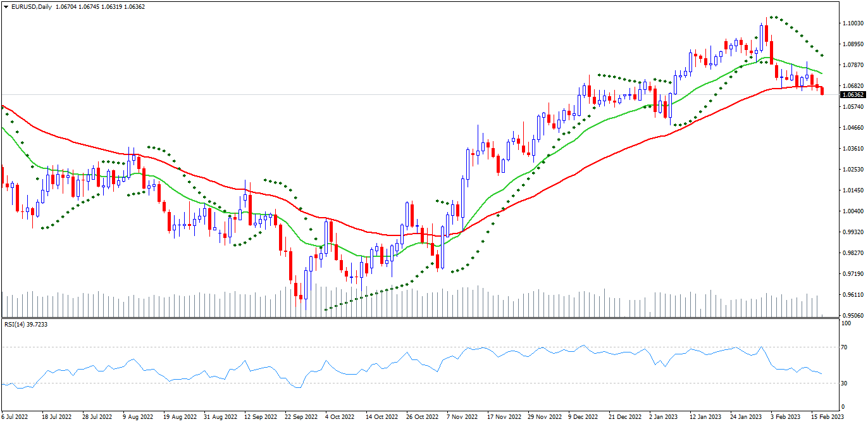Viewport: 868px width, 424px height.
Task: Click the 0.95060 price axis label
Action: tap(853, 316)
